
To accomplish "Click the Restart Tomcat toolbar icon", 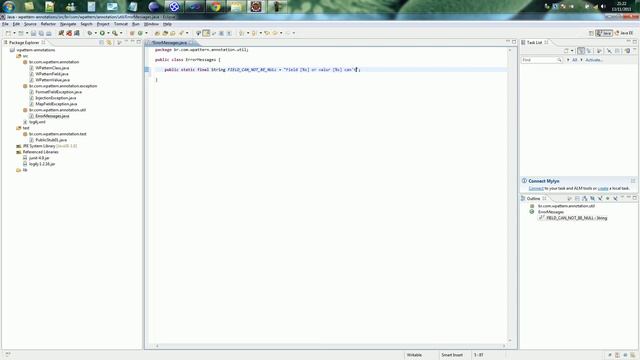I will click(76, 33).
